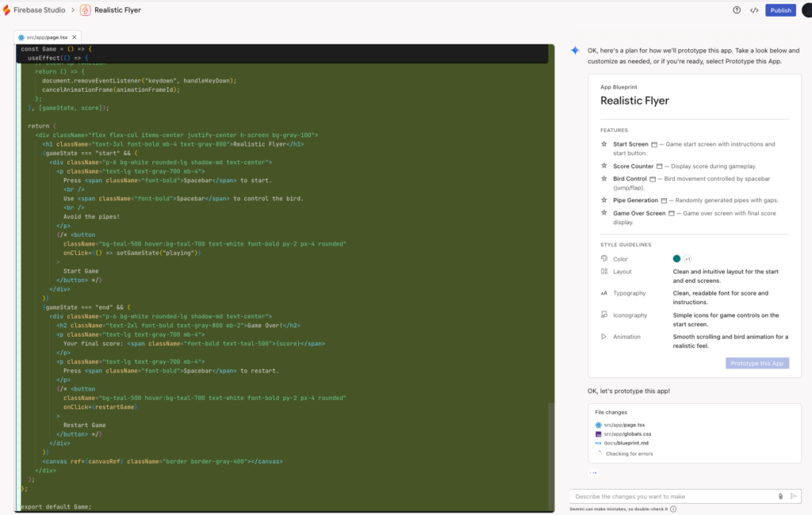Click the Realistic Flyer app icon
Image resolution: width=812 pixels, height=515 pixels.
coord(84,10)
